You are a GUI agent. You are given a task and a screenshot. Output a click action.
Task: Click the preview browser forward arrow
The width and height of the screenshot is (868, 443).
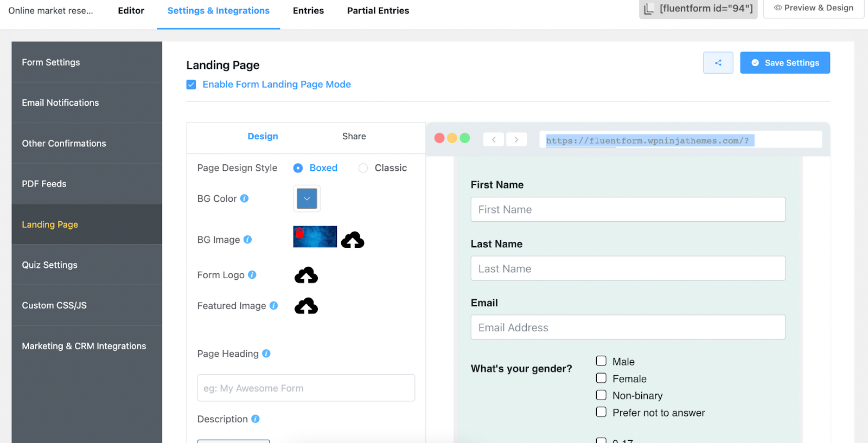click(x=516, y=140)
